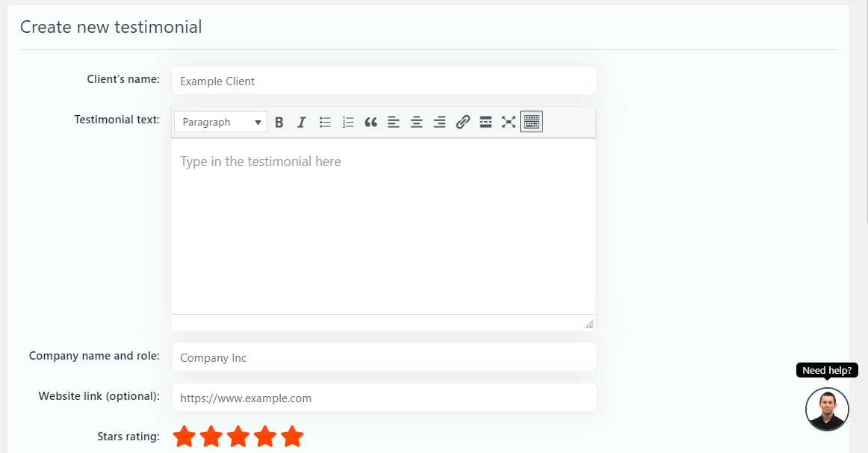Click the Website link input field
868x453 pixels.
[x=383, y=397]
